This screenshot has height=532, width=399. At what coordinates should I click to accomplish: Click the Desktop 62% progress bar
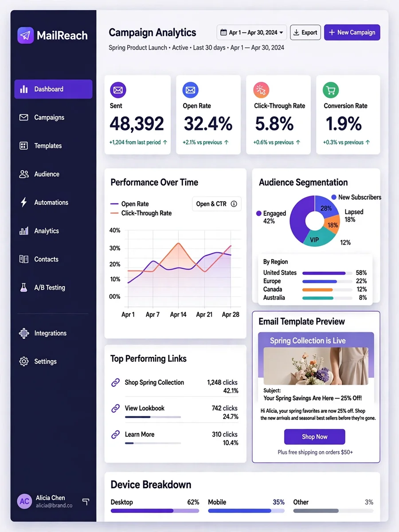(x=155, y=511)
